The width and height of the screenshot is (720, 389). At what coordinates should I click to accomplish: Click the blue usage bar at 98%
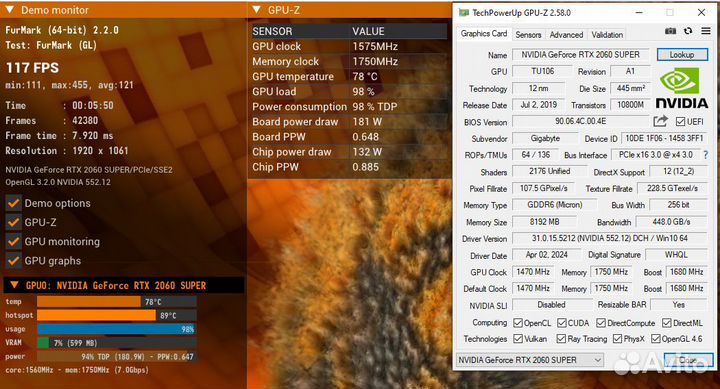point(117,329)
